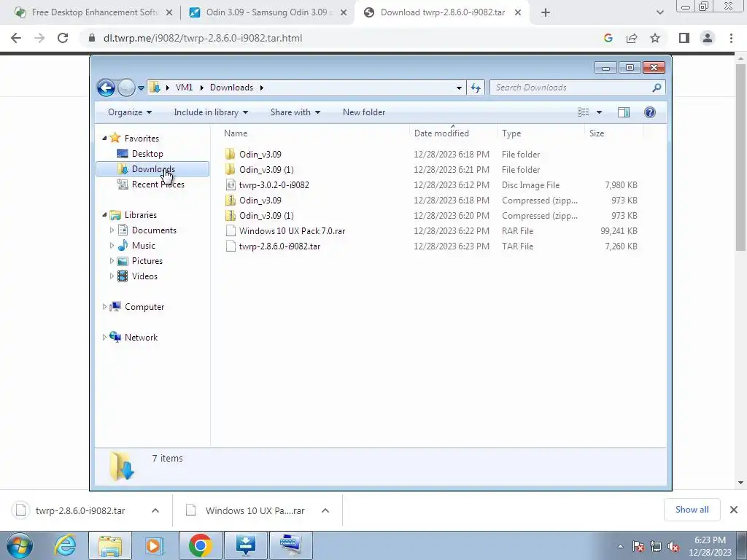Screen dimensions: 747x560
Task: Collapse the Libraries tree group
Action: pos(104,215)
